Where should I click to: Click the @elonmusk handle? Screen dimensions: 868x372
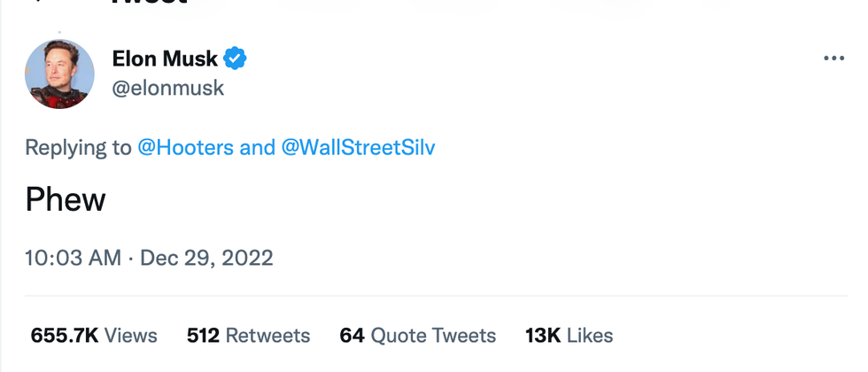pos(168,88)
